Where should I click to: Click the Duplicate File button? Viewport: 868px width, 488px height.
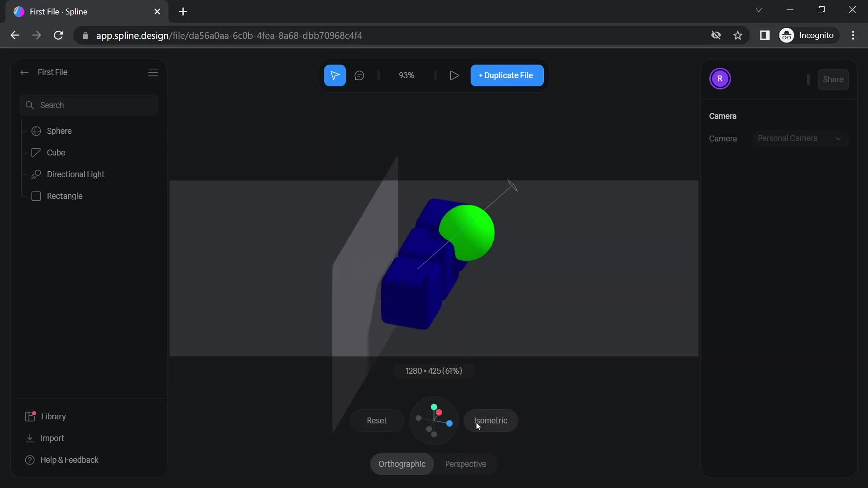pos(507,75)
